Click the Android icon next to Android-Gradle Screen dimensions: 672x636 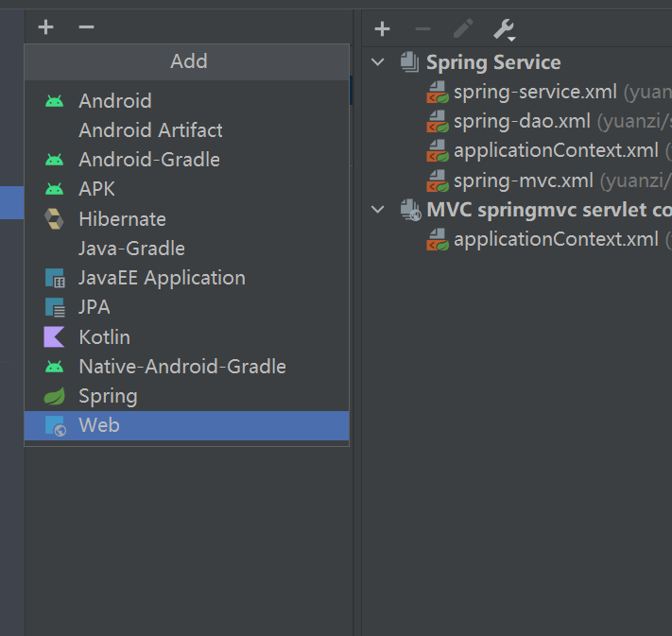pyautogui.click(x=55, y=160)
